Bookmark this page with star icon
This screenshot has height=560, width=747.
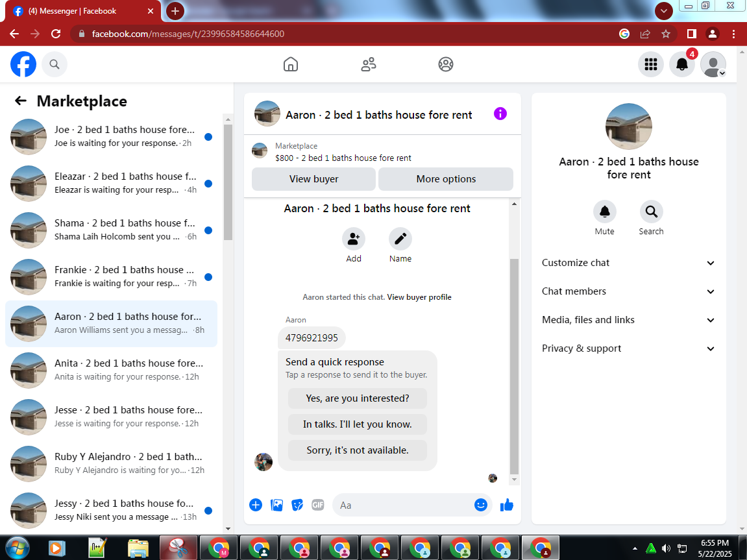click(x=666, y=34)
